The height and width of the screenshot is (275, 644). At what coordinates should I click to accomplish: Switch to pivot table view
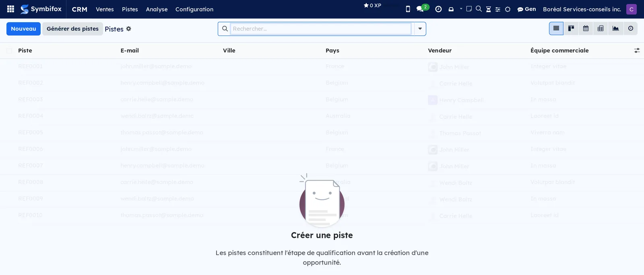(x=601, y=28)
